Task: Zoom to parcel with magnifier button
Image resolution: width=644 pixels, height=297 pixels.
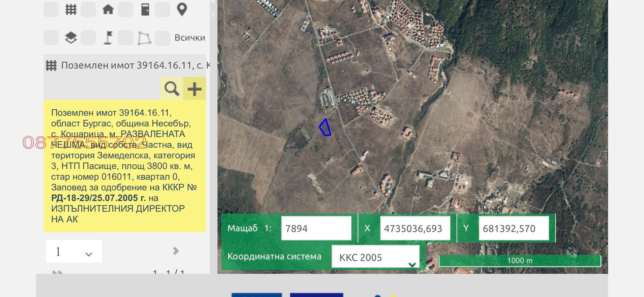Action: click(172, 89)
